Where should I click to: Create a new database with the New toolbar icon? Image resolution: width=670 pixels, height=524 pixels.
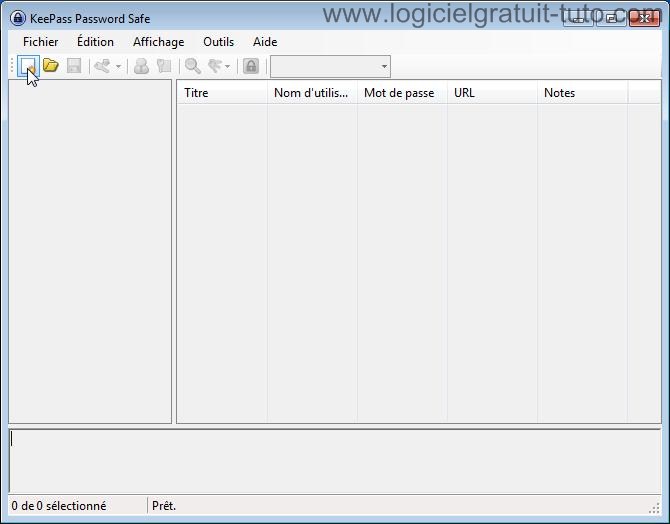pyautogui.click(x=28, y=66)
